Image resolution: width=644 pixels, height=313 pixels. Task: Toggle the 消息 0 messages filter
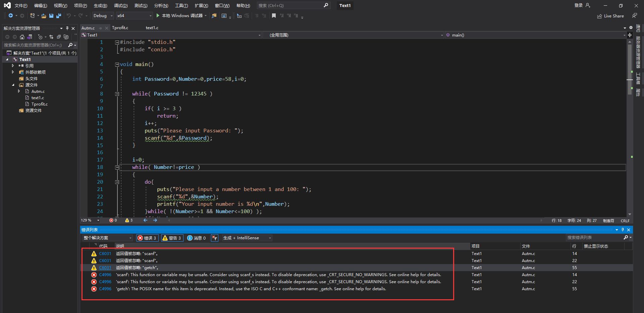click(x=197, y=238)
